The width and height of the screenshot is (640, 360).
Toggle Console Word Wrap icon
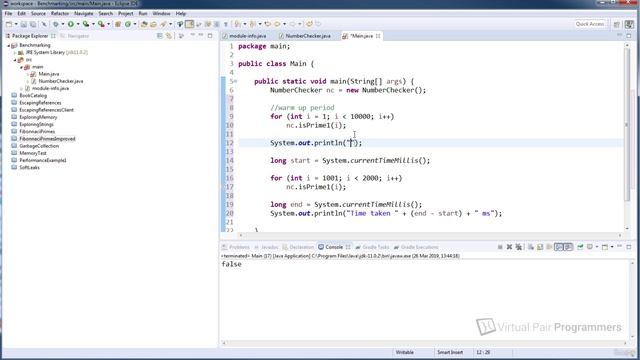pyautogui.click(x=549, y=247)
